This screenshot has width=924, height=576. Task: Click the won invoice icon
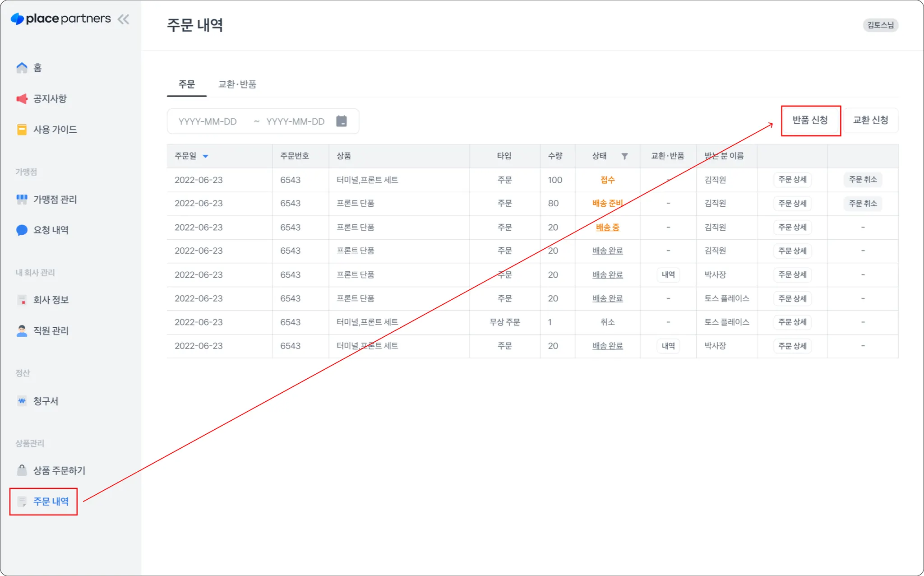point(22,401)
